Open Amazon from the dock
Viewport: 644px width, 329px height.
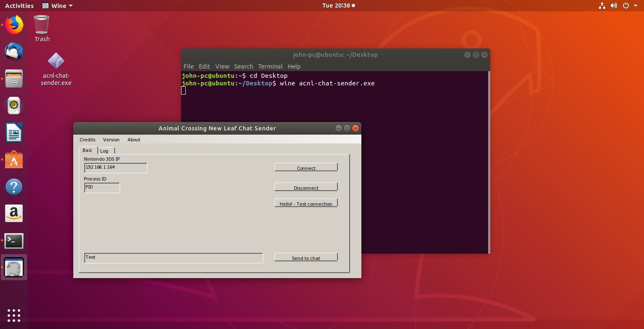tap(14, 214)
